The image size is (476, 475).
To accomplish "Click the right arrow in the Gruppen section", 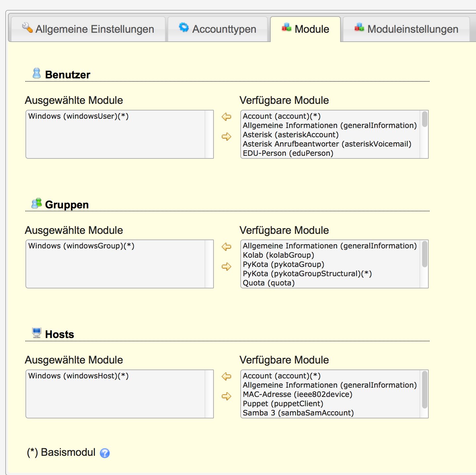I will tap(226, 267).
